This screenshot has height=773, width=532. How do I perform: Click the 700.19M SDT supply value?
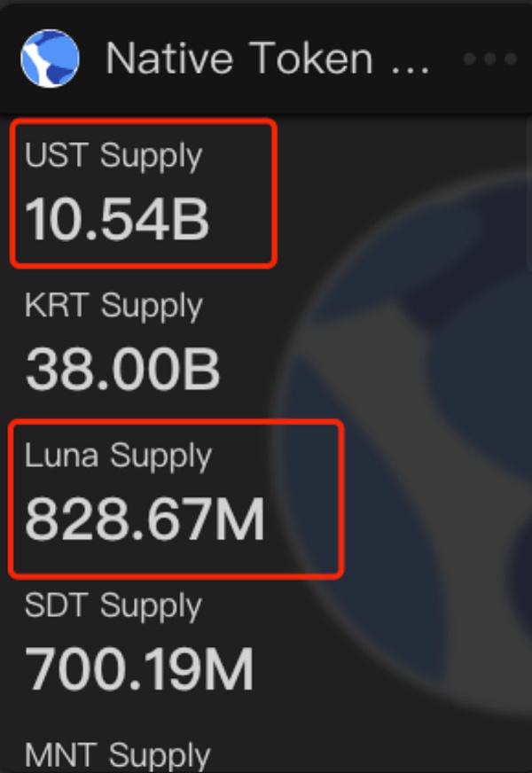click(x=139, y=670)
